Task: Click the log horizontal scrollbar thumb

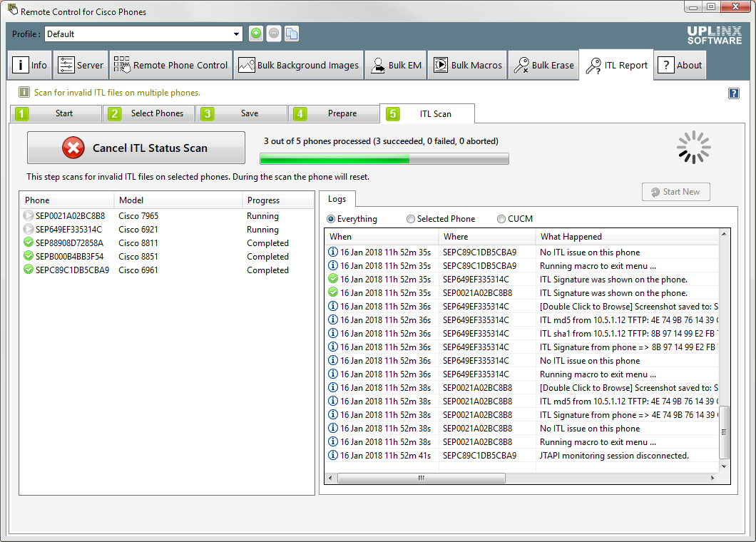Action: (422, 478)
